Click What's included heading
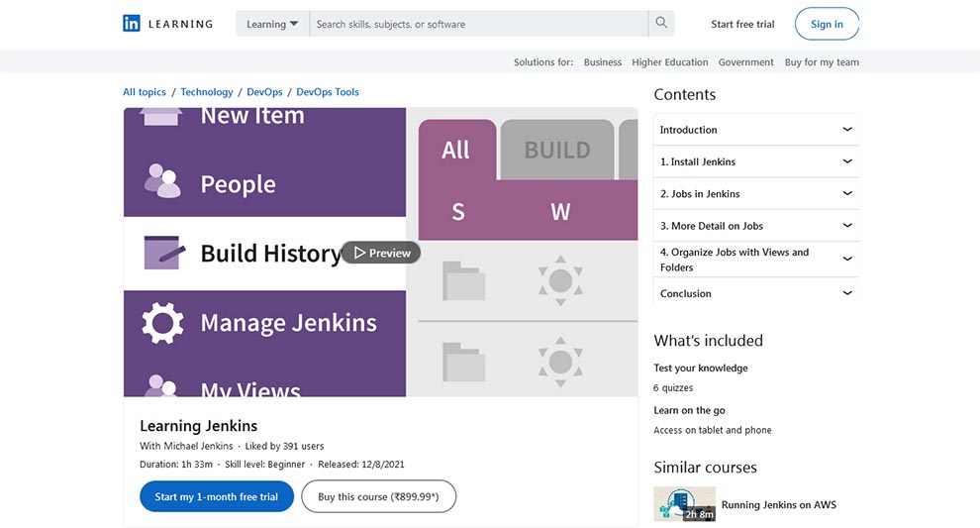The height and width of the screenshot is (528, 980). [708, 341]
